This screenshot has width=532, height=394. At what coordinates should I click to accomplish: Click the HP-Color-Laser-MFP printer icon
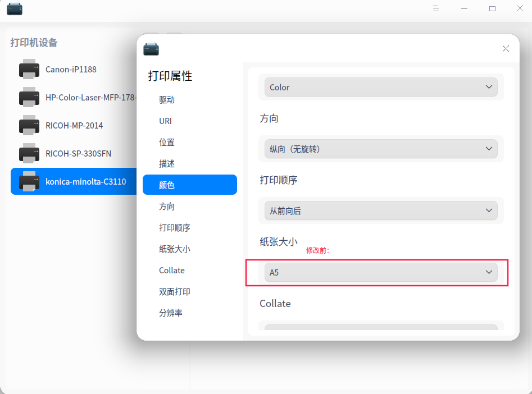29,97
